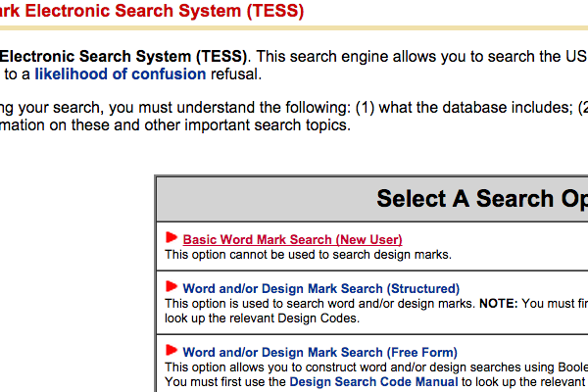The image size is (588, 392).
Task: Open the likelihood of confusion link
Action: coord(121,73)
